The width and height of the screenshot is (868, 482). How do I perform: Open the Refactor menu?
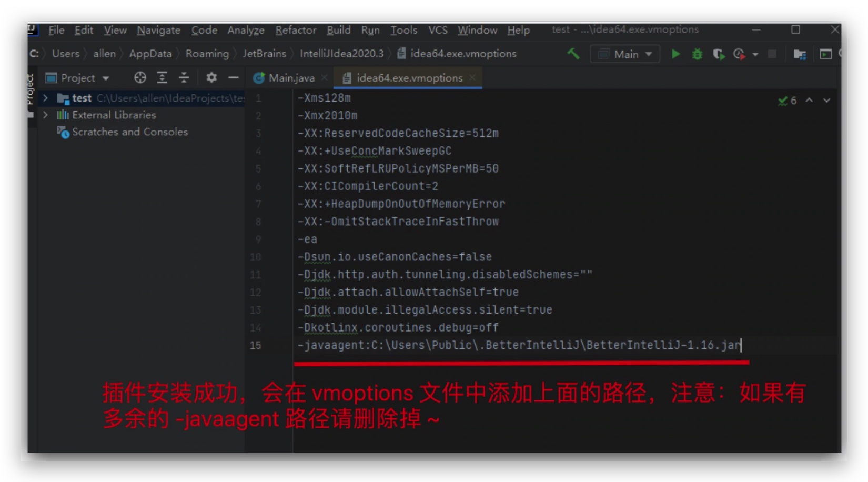tap(296, 30)
